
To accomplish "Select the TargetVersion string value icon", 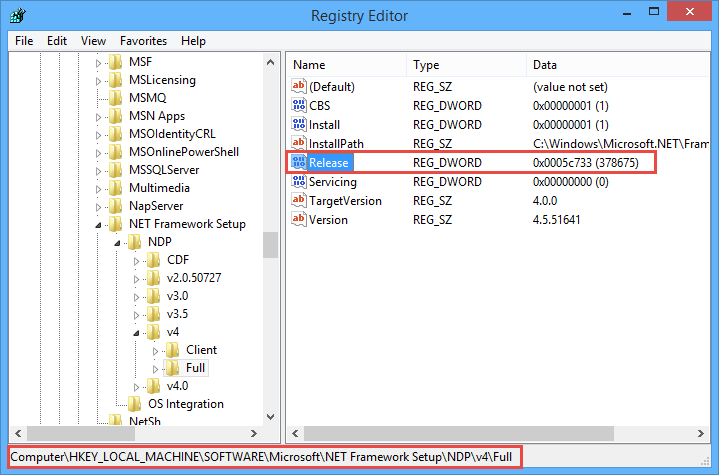I will (x=298, y=200).
